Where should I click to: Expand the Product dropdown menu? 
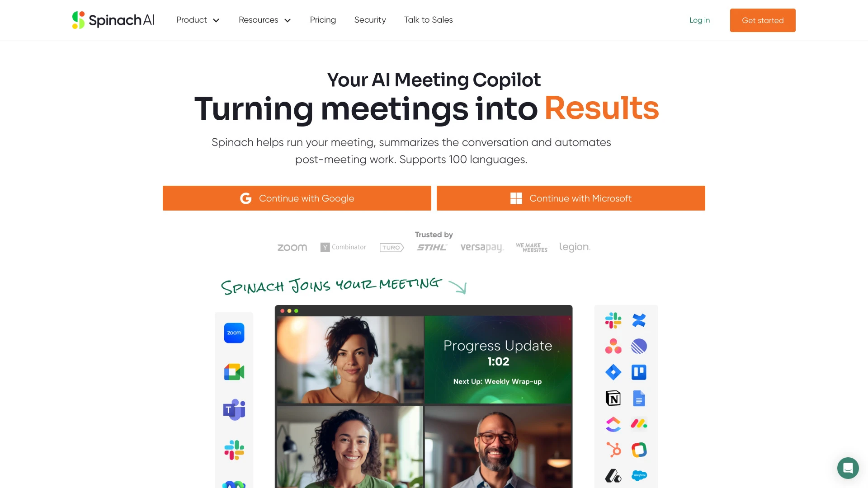[x=198, y=20]
